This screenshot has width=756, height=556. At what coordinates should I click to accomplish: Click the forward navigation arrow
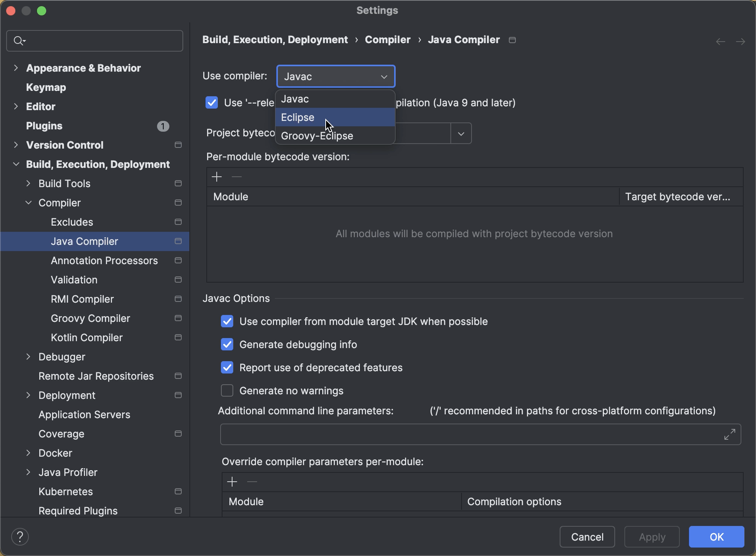coord(741,41)
